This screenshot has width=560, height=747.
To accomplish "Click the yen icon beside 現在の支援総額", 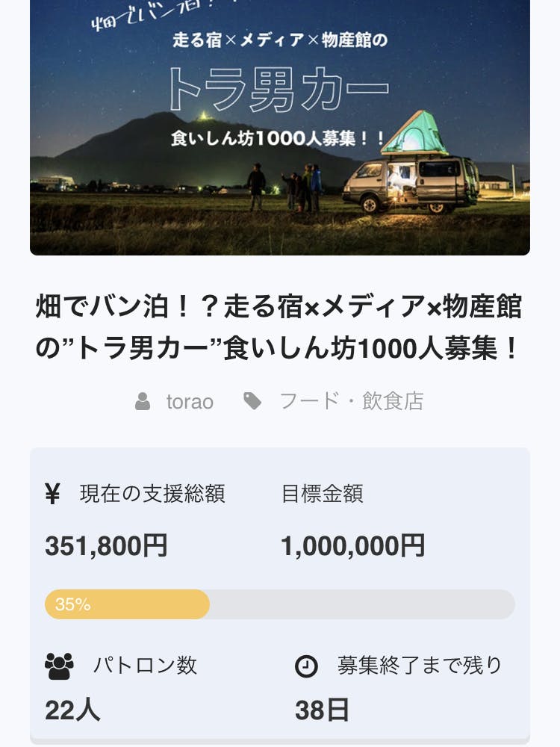I will tap(52, 494).
